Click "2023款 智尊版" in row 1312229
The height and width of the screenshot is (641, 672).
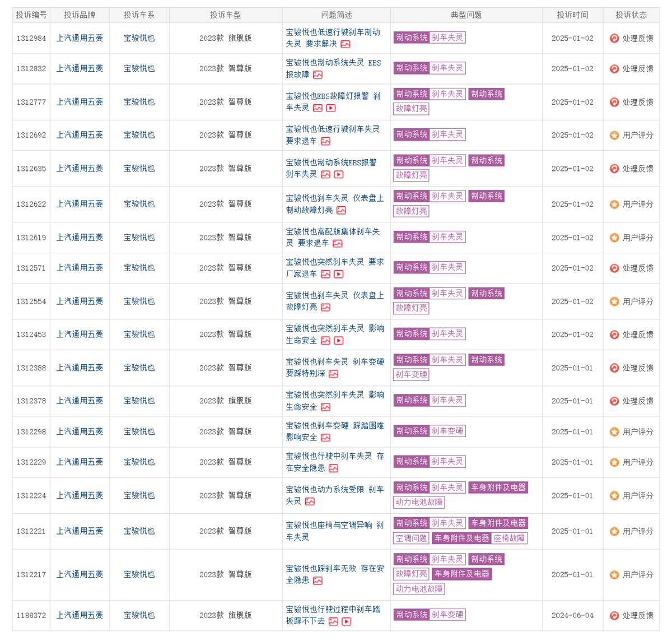[x=225, y=462]
